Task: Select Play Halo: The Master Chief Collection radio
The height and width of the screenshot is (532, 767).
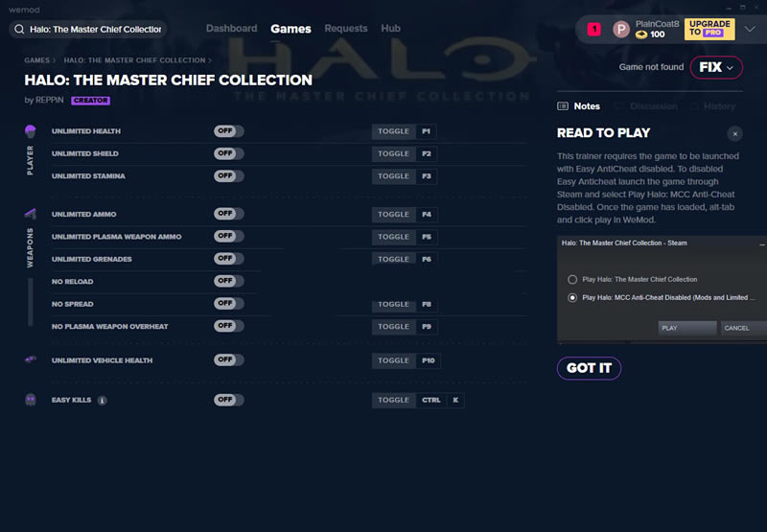Action: [x=572, y=279]
